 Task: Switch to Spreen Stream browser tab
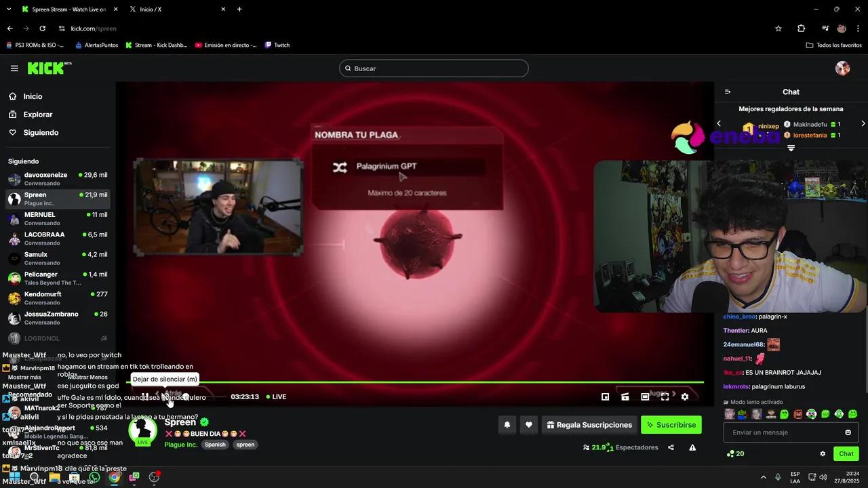click(69, 9)
